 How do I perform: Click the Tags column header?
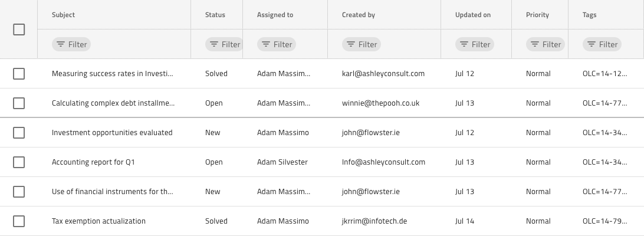coord(589,15)
